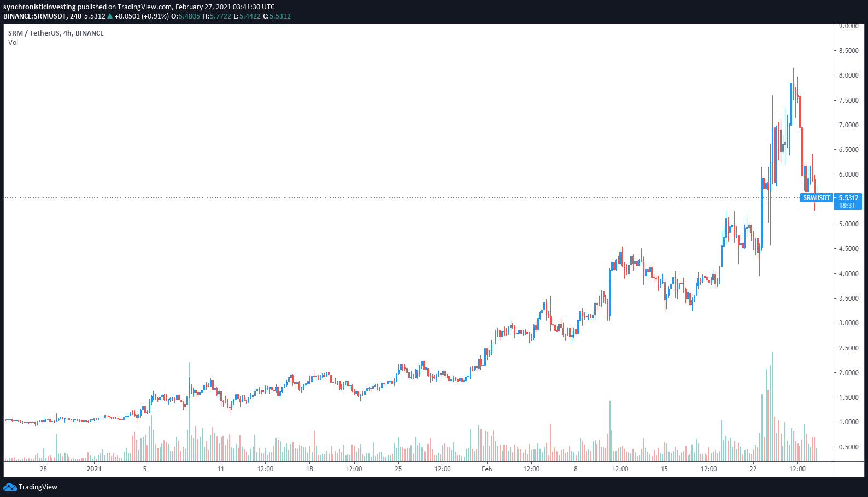
Task: Click the TradingView cloud logo icon
Action: [x=10, y=487]
